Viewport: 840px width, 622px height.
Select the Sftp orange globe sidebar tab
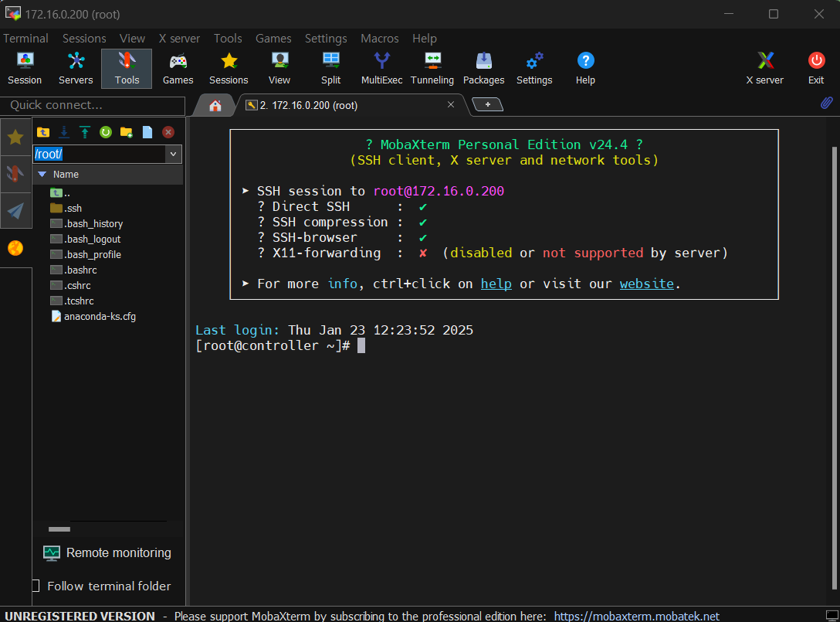(15, 248)
